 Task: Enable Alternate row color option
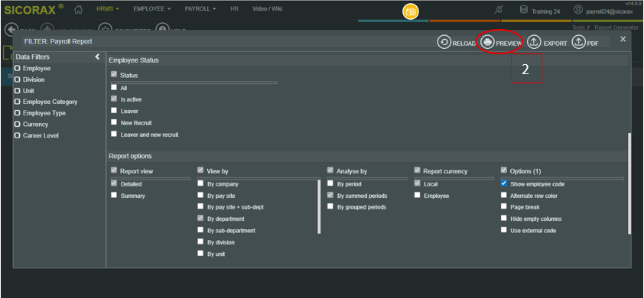pos(503,195)
